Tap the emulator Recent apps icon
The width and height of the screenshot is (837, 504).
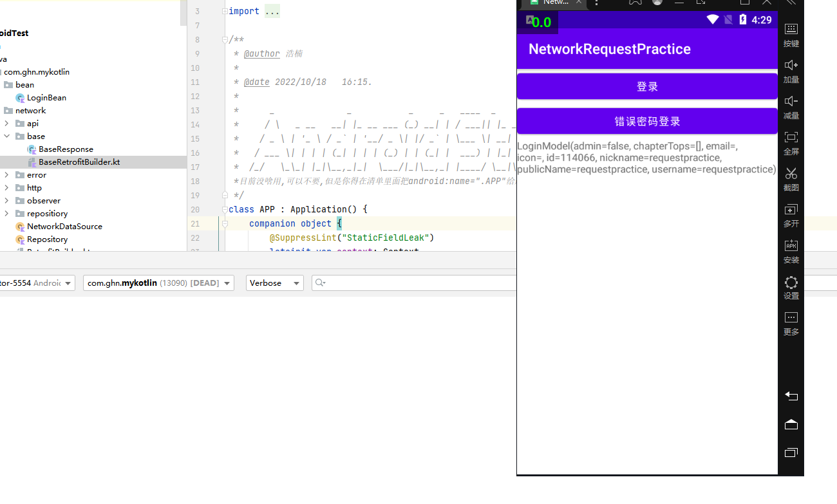pos(791,453)
